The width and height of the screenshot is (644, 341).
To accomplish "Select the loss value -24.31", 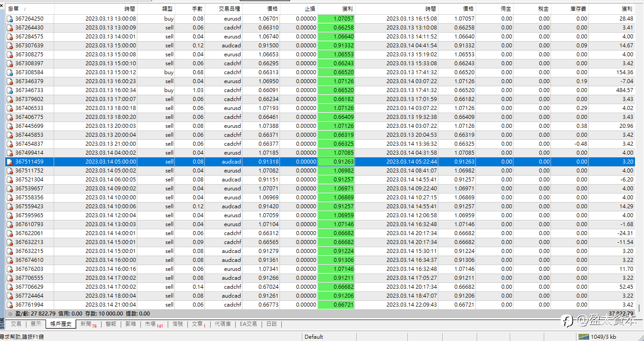I will [x=625, y=233].
